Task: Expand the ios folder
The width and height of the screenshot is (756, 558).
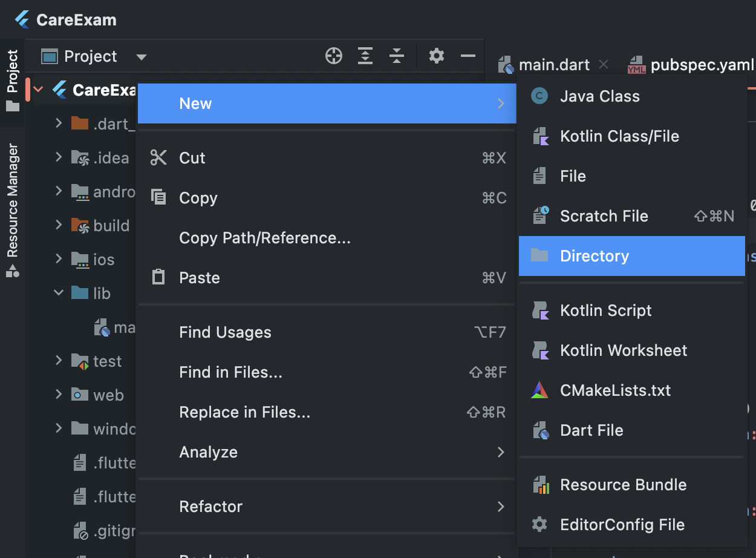Action: pyautogui.click(x=59, y=259)
